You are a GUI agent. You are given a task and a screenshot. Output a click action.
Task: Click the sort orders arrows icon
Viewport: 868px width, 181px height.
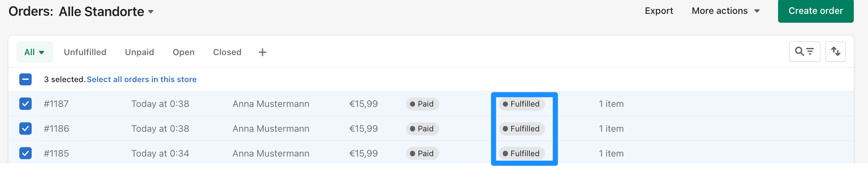click(x=835, y=52)
